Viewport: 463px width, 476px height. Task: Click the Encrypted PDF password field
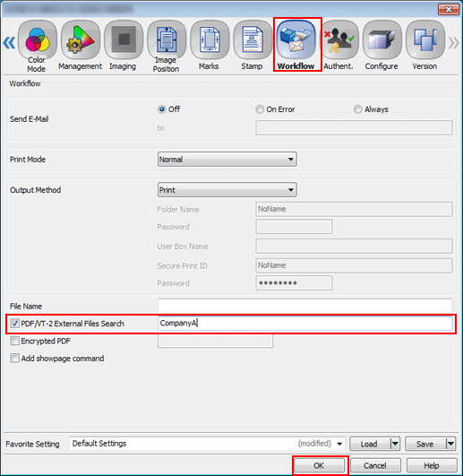pyautogui.click(x=215, y=341)
